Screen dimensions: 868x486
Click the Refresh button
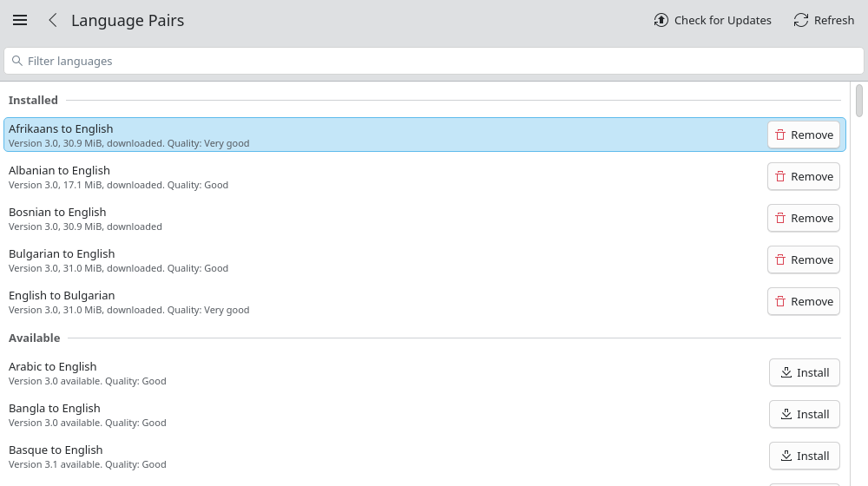[824, 21]
